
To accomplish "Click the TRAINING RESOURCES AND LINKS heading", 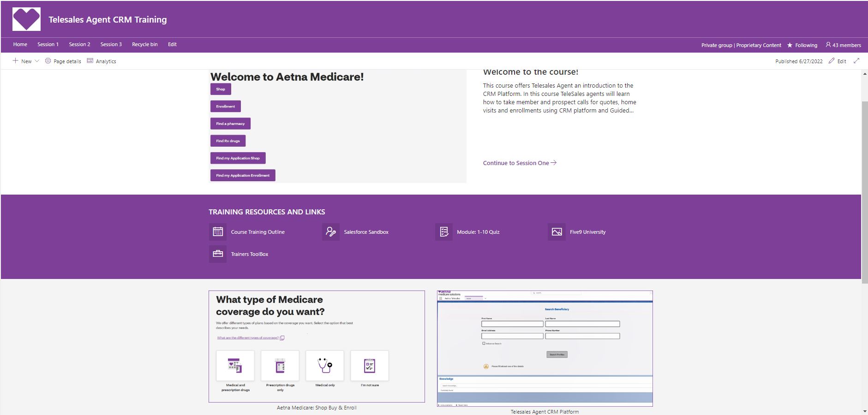I will (267, 212).
